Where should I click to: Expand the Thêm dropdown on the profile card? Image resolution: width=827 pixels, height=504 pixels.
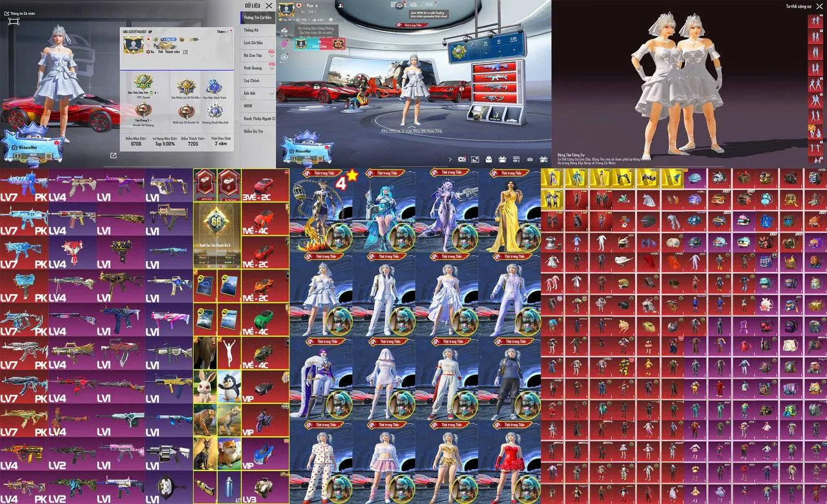click(224, 31)
